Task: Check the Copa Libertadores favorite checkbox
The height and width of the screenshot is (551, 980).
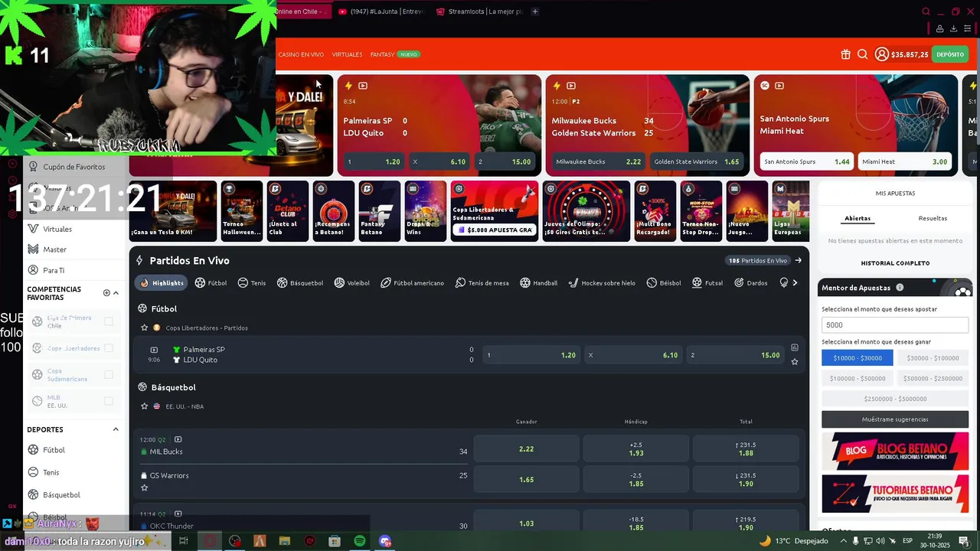Action: coord(109,348)
